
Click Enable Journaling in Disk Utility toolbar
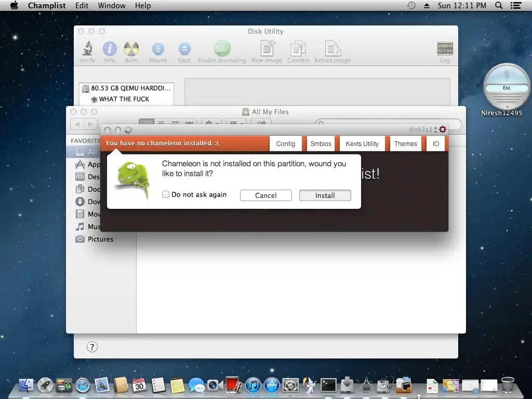222,52
